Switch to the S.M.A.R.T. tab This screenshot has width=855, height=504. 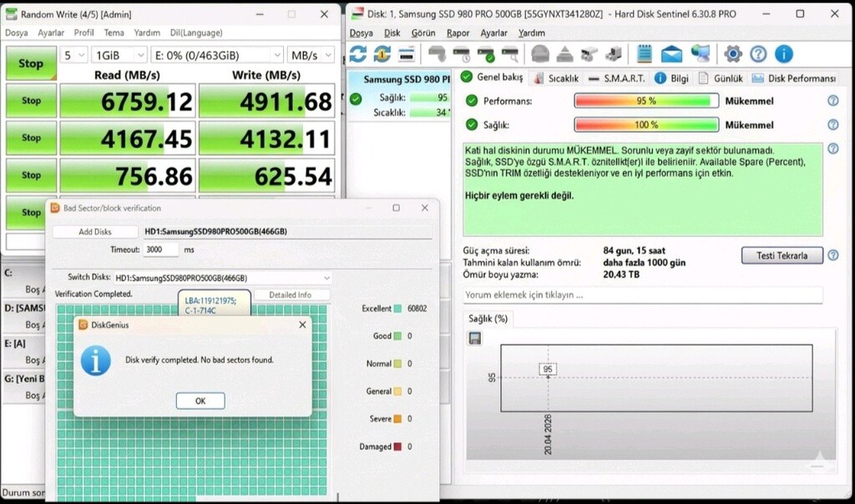(x=617, y=78)
